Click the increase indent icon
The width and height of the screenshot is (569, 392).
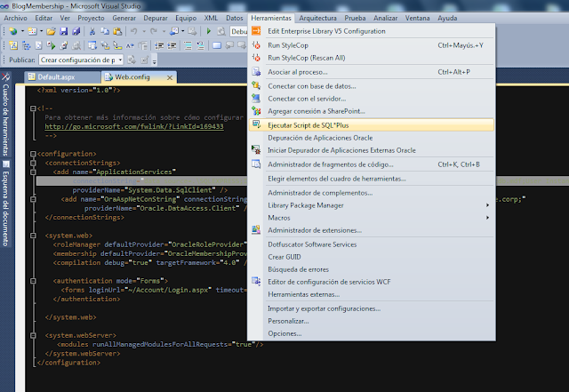pyautogui.click(x=172, y=45)
